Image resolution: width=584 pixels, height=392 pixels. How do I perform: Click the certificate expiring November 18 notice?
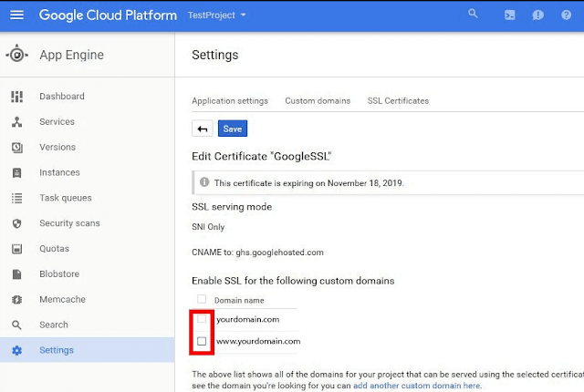pyautogui.click(x=308, y=183)
